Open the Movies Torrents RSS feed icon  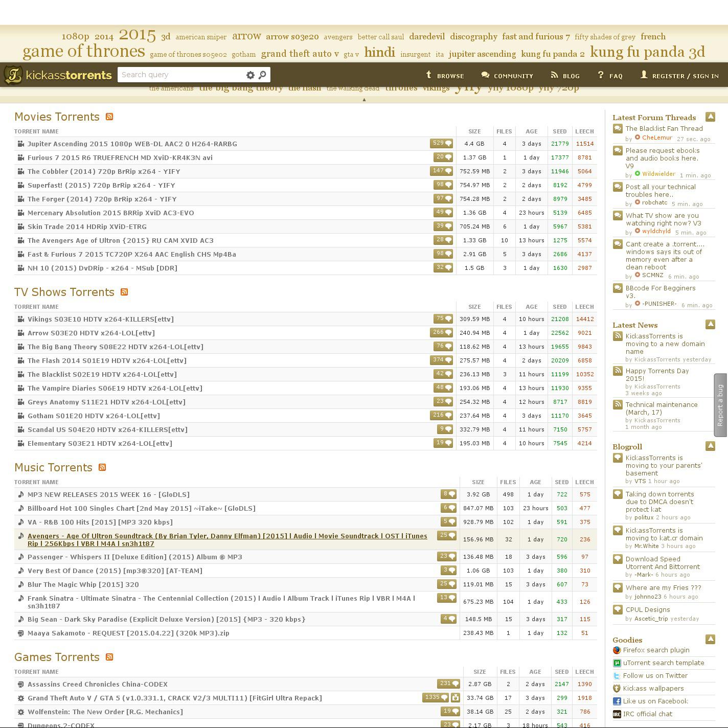point(109,117)
